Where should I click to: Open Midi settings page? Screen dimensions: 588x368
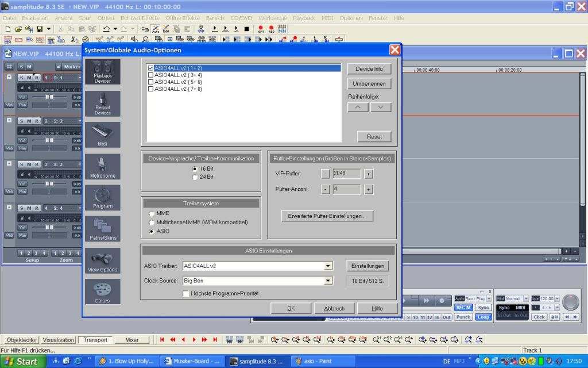click(x=102, y=135)
